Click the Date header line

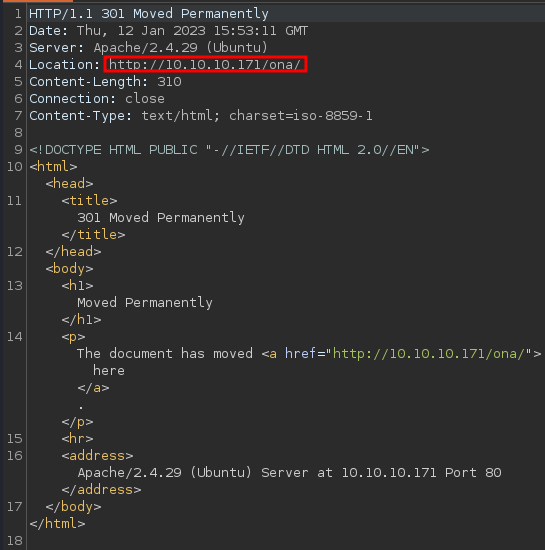(168, 31)
